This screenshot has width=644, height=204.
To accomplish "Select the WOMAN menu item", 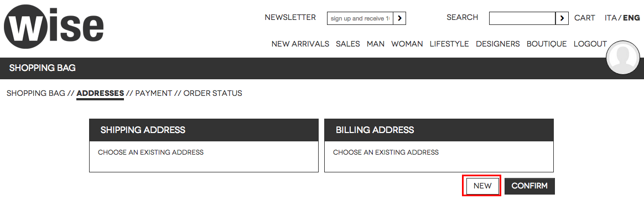I will (407, 44).
